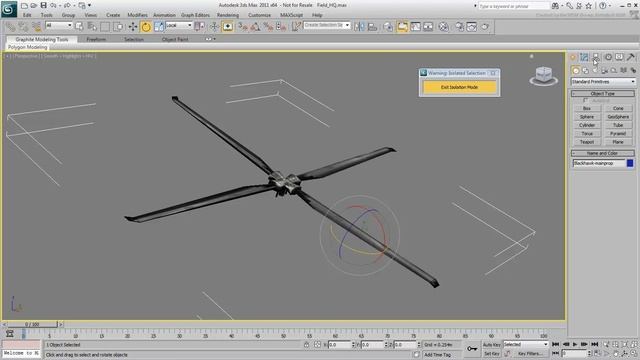Open the Rendering menu
This screenshot has width=640, height=360.
point(228,15)
